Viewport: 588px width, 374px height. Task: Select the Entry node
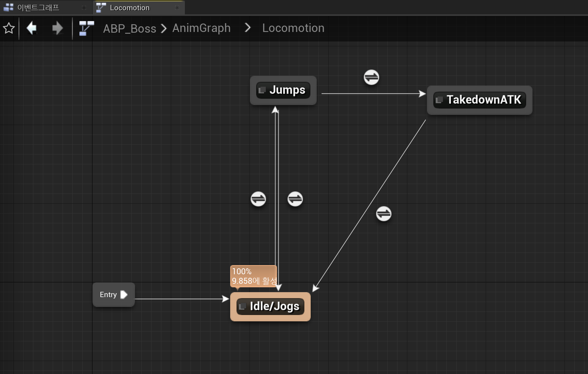click(x=114, y=295)
